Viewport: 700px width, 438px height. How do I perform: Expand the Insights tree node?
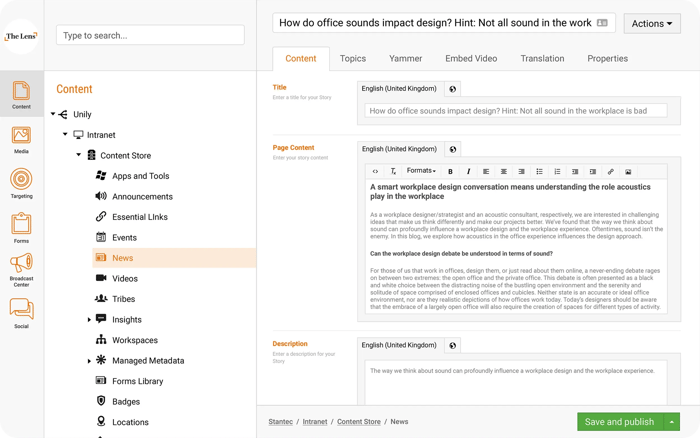pos(90,320)
